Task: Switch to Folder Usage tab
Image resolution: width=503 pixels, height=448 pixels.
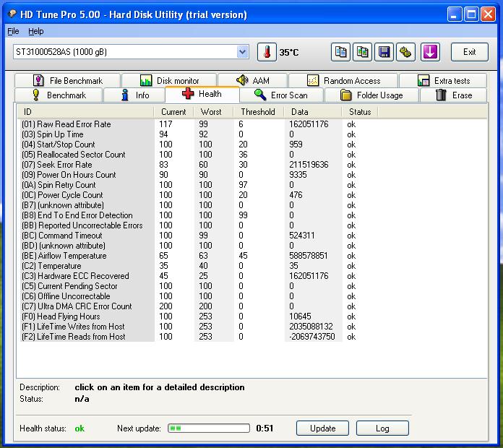Action: pos(371,95)
